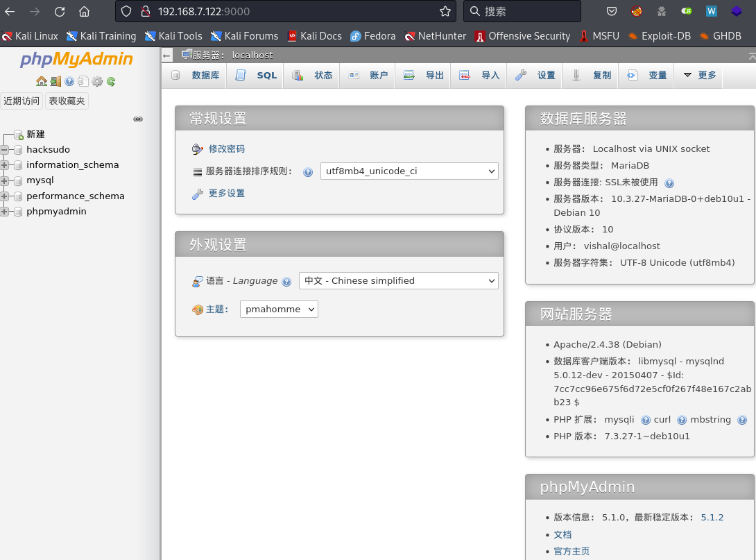Expand the information_schema tree node
The image size is (756, 560).
(4, 165)
